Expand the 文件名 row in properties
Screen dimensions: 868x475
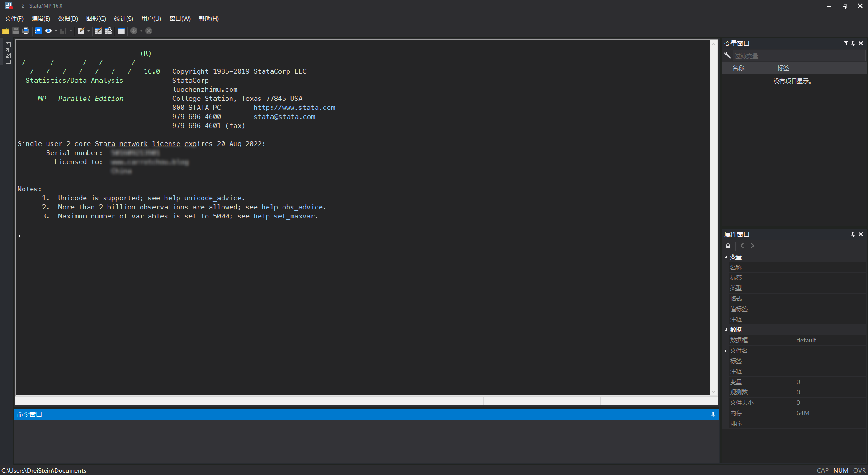click(726, 351)
